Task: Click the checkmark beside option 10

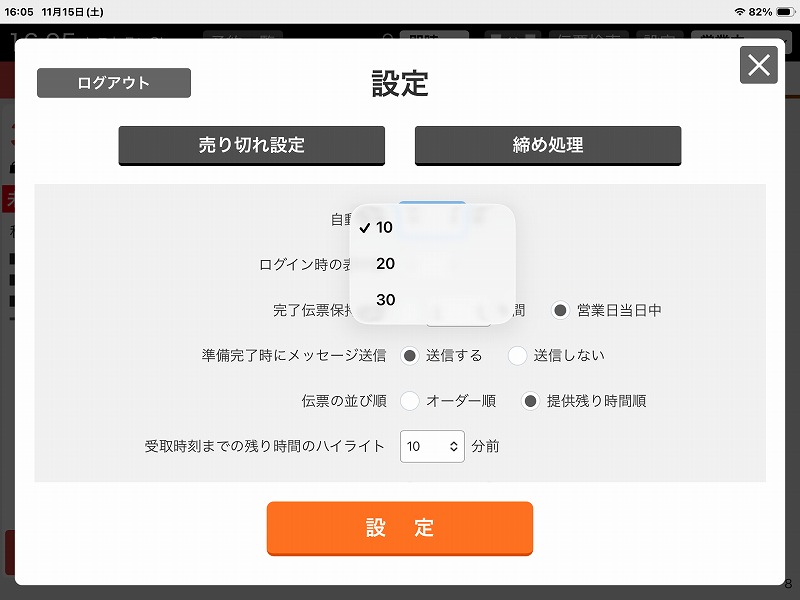Action: coord(364,228)
